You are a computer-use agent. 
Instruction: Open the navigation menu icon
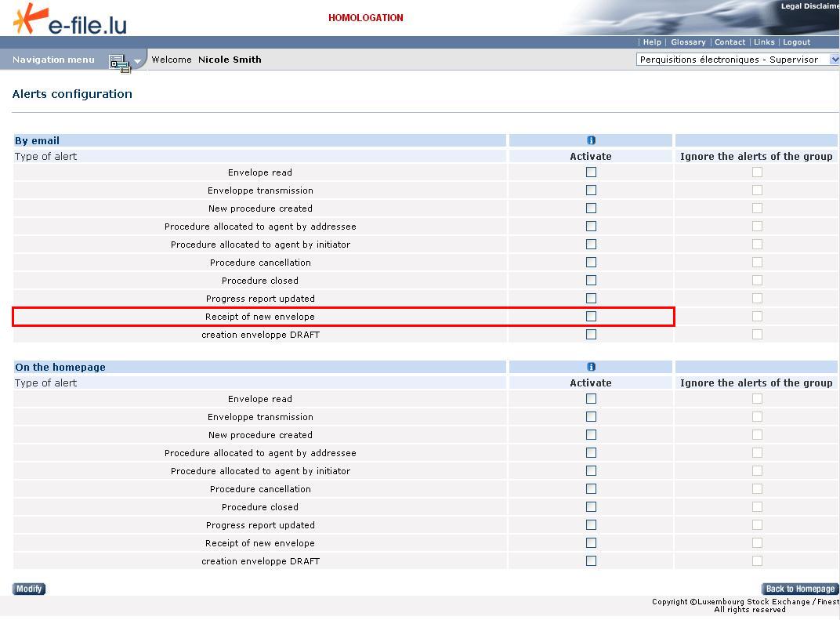(119, 63)
